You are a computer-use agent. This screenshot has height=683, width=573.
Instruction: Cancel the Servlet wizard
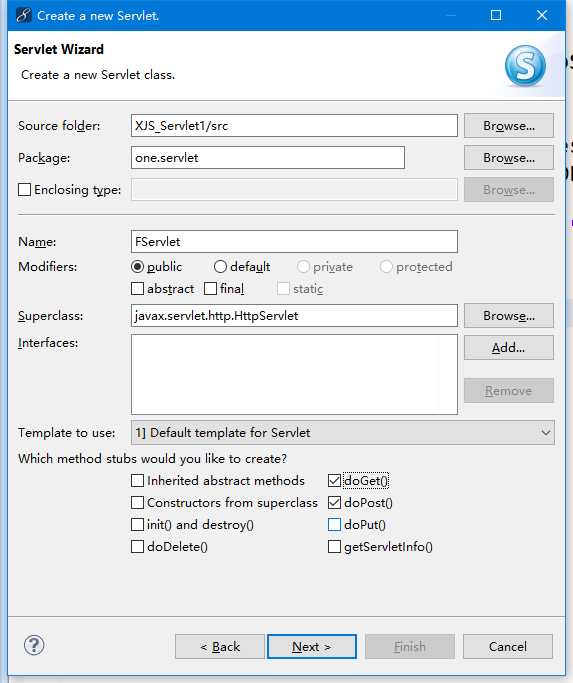[508, 646]
